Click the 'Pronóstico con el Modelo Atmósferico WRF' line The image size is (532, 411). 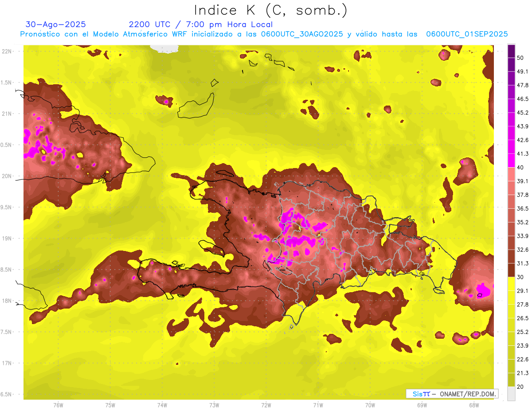[264, 34]
